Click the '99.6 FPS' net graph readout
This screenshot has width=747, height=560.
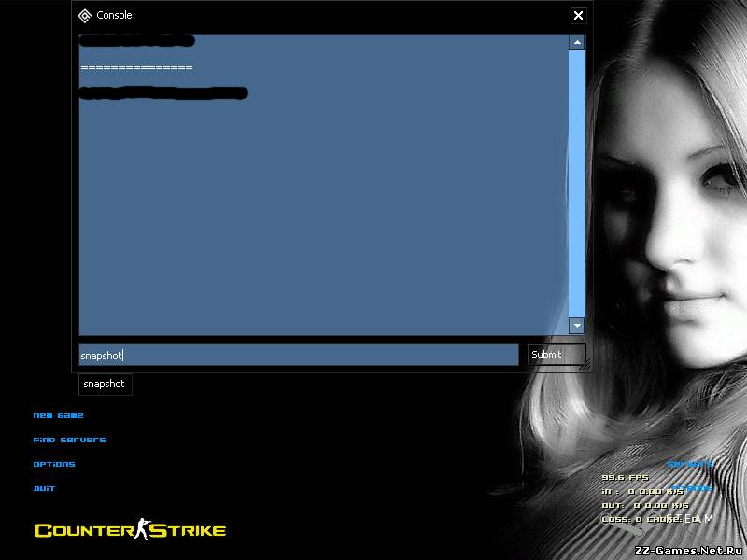coord(625,477)
